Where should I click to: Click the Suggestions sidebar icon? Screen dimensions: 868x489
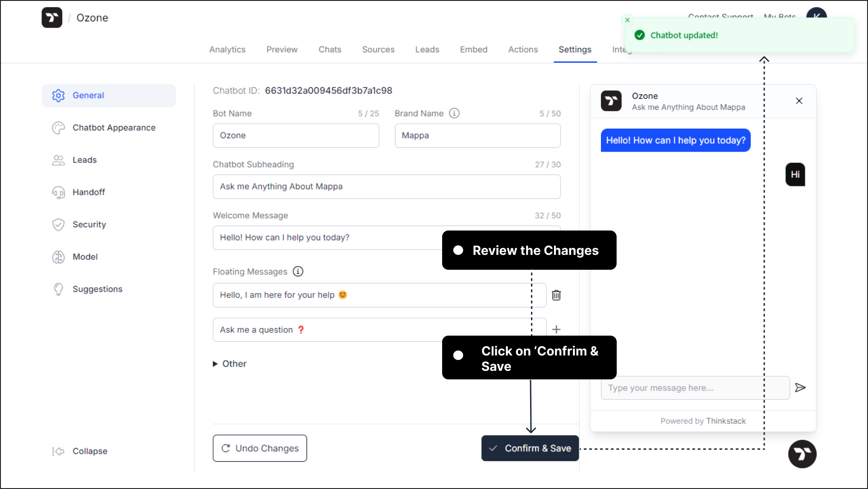pos(59,289)
